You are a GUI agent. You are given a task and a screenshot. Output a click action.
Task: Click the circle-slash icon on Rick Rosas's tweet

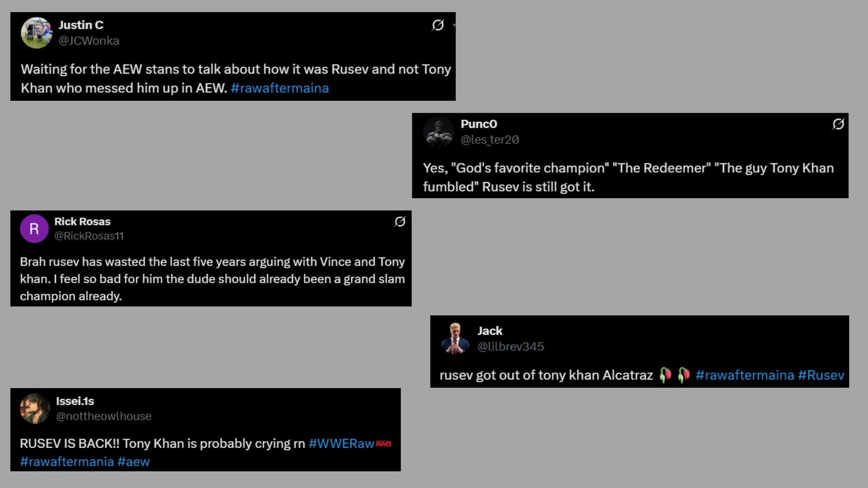coord(400,222)
